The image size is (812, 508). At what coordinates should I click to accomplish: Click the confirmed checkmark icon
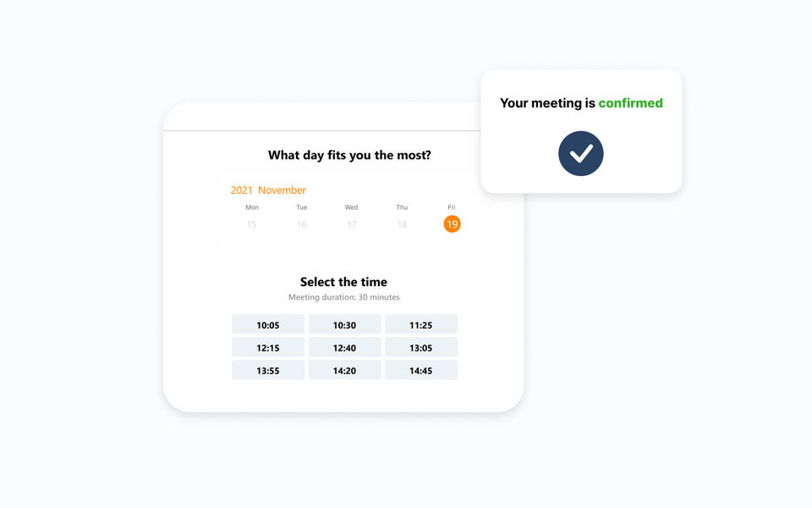click(x=580, y=153)
